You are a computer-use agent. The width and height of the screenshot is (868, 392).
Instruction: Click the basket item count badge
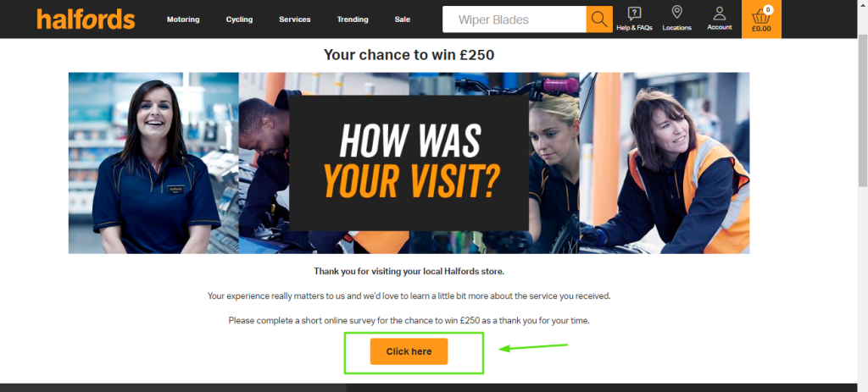(767, 9)
